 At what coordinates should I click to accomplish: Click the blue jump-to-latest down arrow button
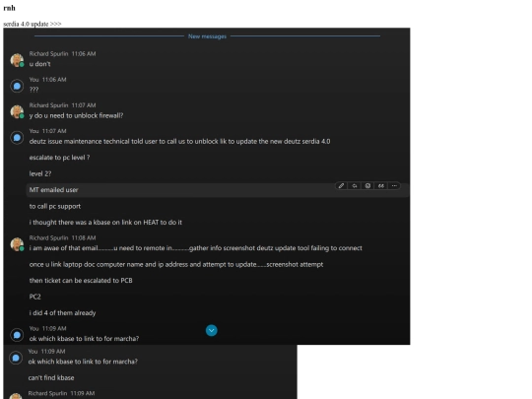pyautogui.click(x=212, y=330)
